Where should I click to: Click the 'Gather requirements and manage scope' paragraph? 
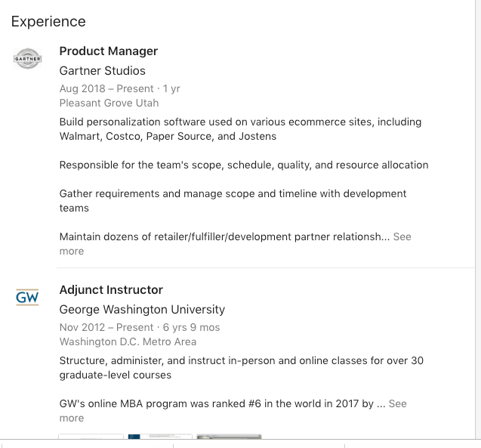pyautogui.click(x=233, y=201)
